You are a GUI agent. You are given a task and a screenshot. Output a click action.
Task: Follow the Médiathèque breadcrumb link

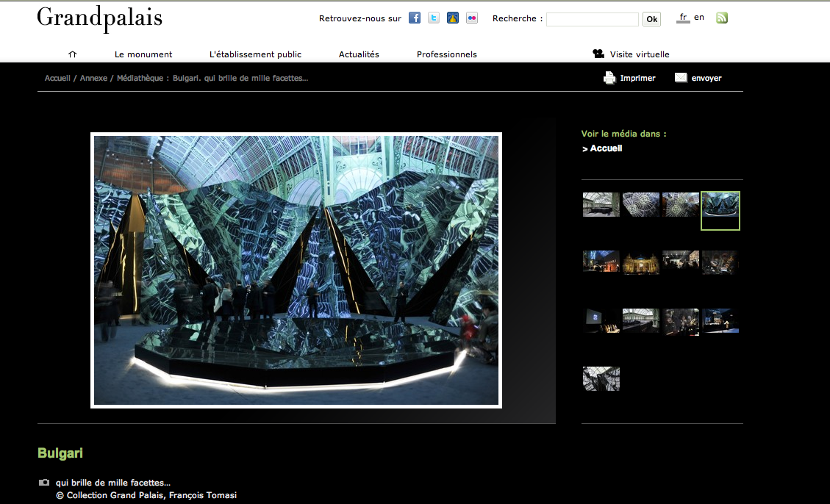coord(140,78)
